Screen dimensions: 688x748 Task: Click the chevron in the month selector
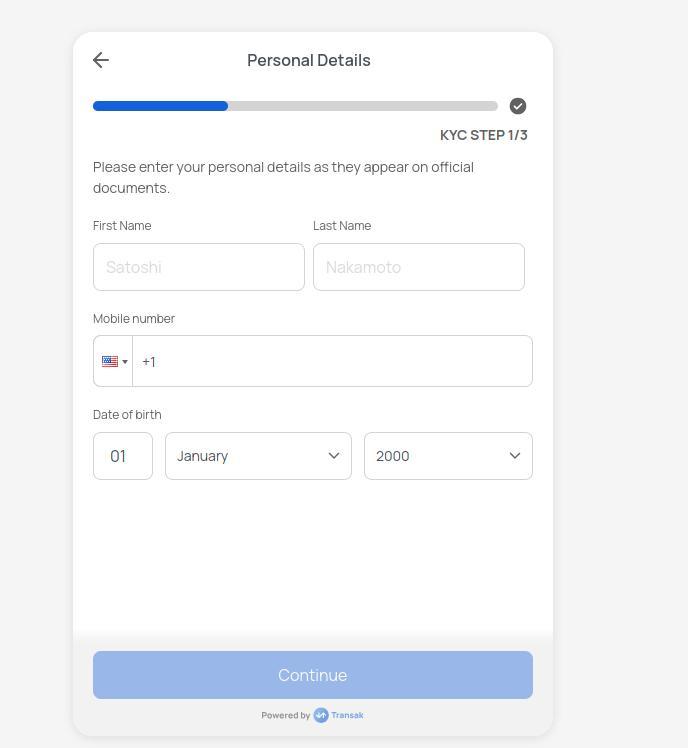(334, 456)
